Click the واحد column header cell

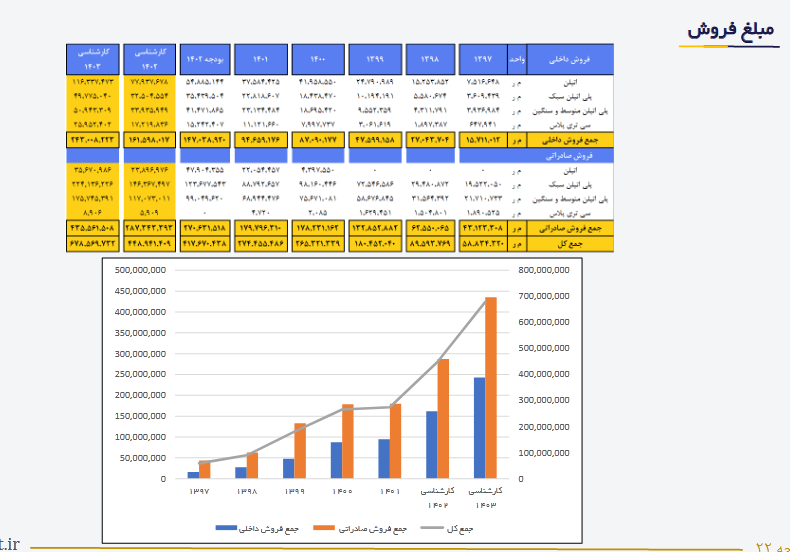coord(517,59)
